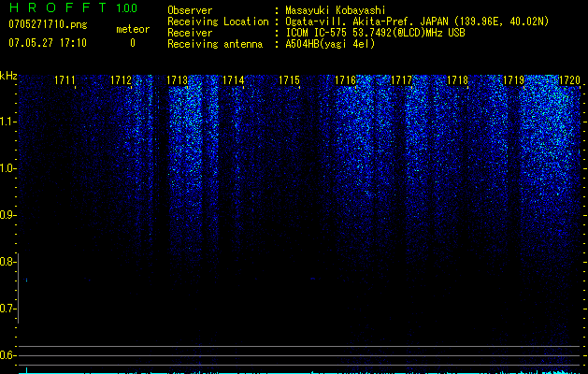Click the 0.7 kHz axis label

tap(7, 309)
